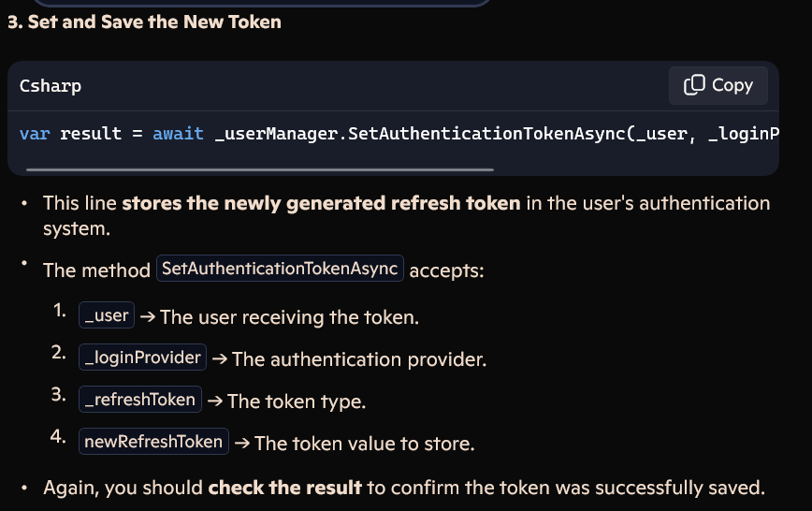Image resolution: width=812 pixels, height=511 pixels.
Task: Click the Copy button on code block
Action: (718, 85)
